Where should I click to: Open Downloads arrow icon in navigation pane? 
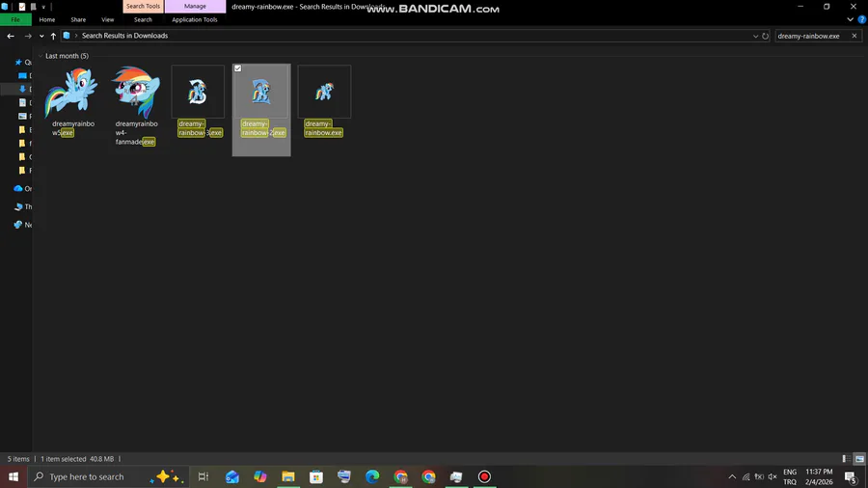(23, 89)
